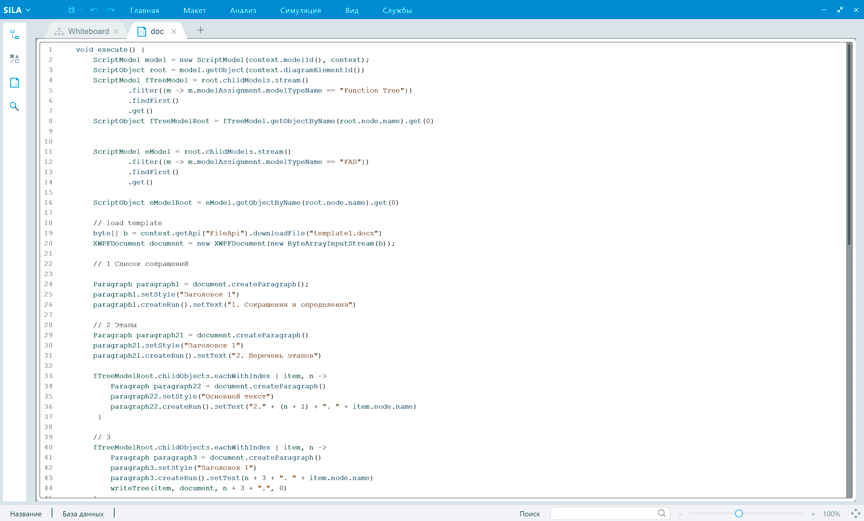Click the save icon in title bar
This screenshot has height=521, width=864.
71,10
